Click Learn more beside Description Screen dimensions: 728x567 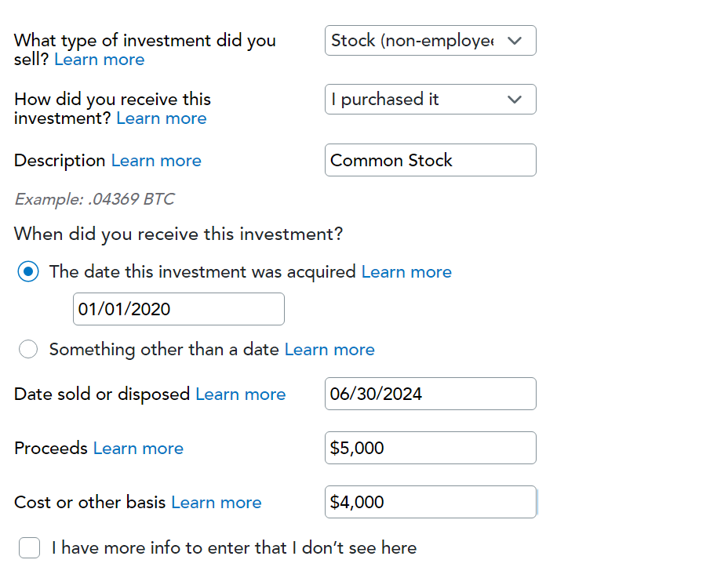click(x=156, y=161)
